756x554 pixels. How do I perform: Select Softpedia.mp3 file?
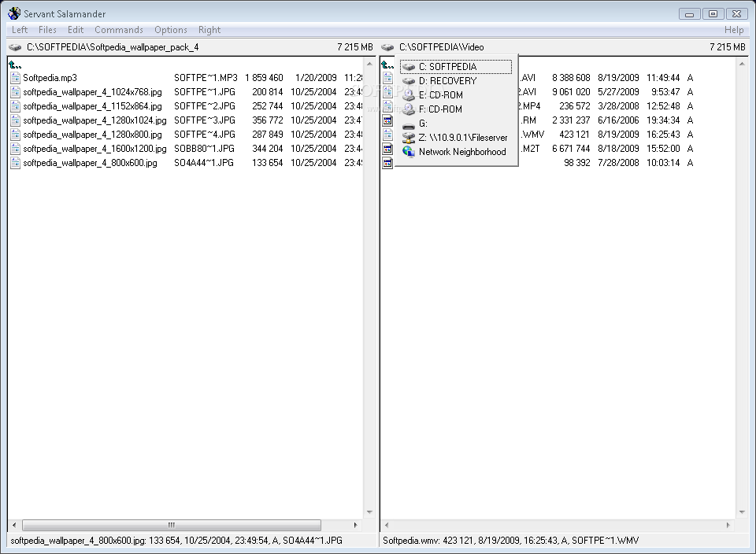pos(50,78)
